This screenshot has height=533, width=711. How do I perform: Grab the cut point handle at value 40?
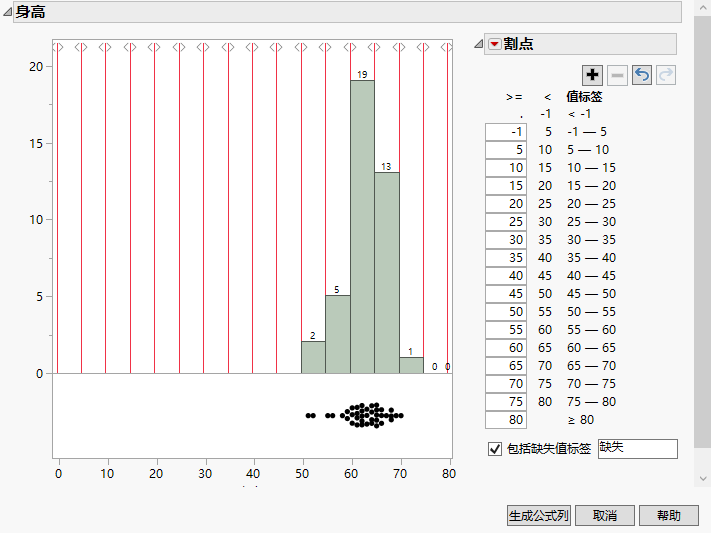253,47
